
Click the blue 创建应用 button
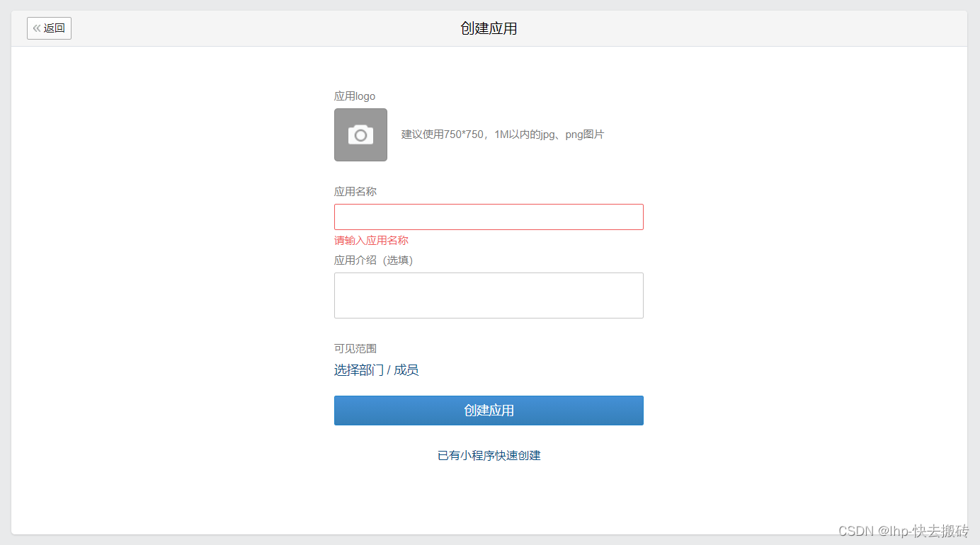click(x=489, y=411)
